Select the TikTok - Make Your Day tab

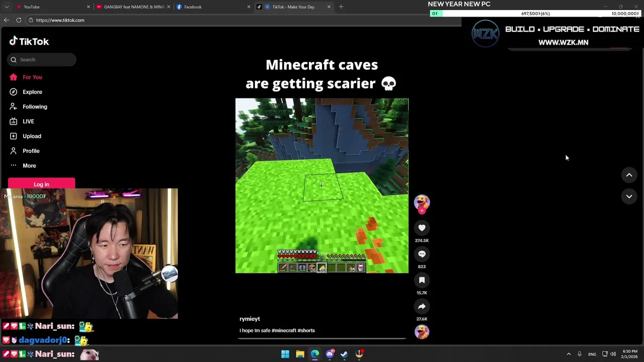point(293,7)
